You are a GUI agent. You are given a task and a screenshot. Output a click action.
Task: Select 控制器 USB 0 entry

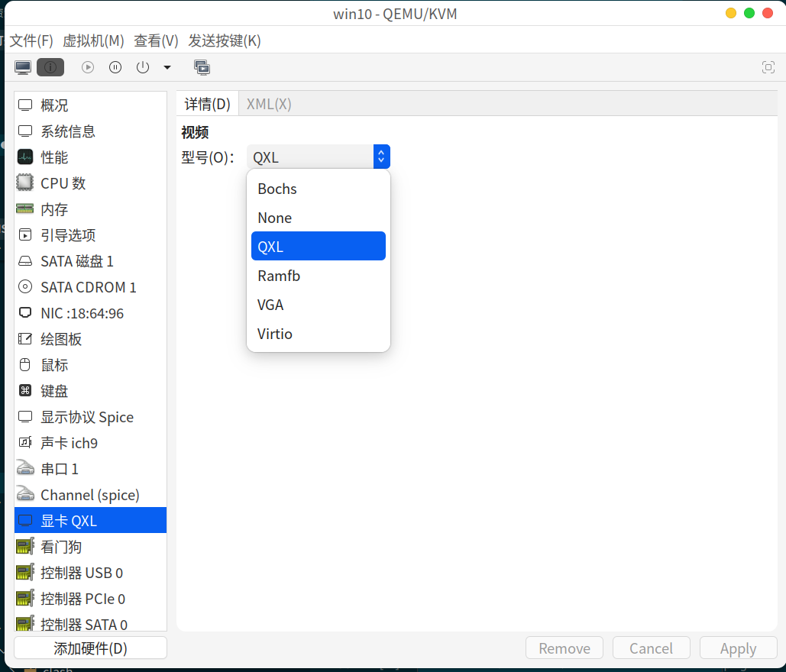(x=90, y=573)
